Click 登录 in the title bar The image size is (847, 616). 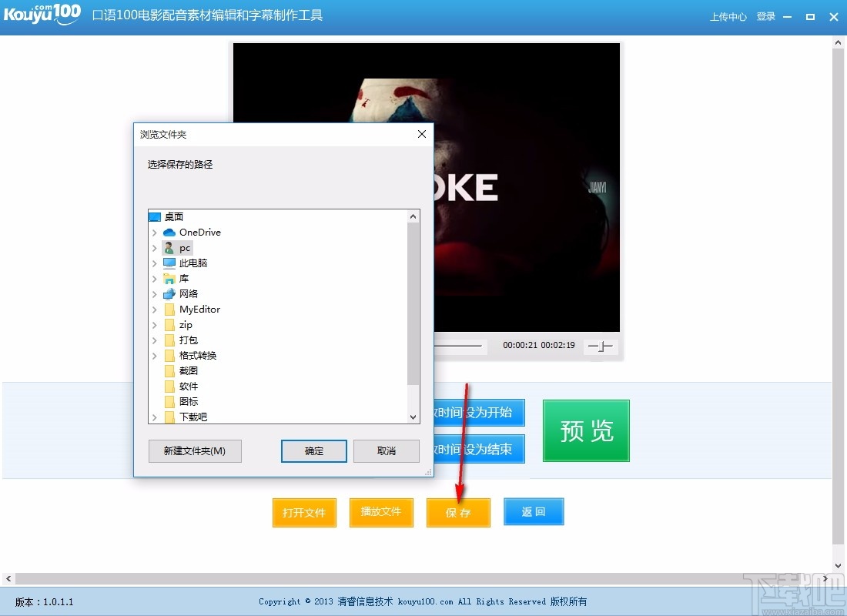pos(766,17)
